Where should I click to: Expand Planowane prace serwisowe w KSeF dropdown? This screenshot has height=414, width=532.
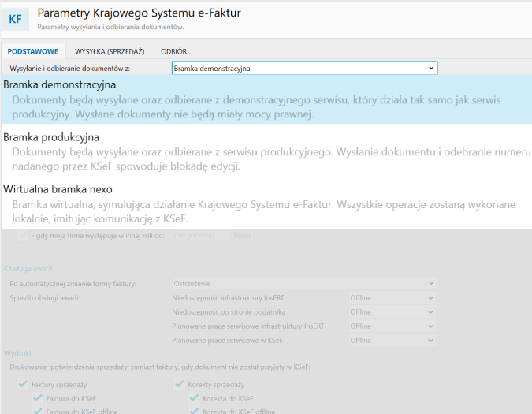(392, 341)
